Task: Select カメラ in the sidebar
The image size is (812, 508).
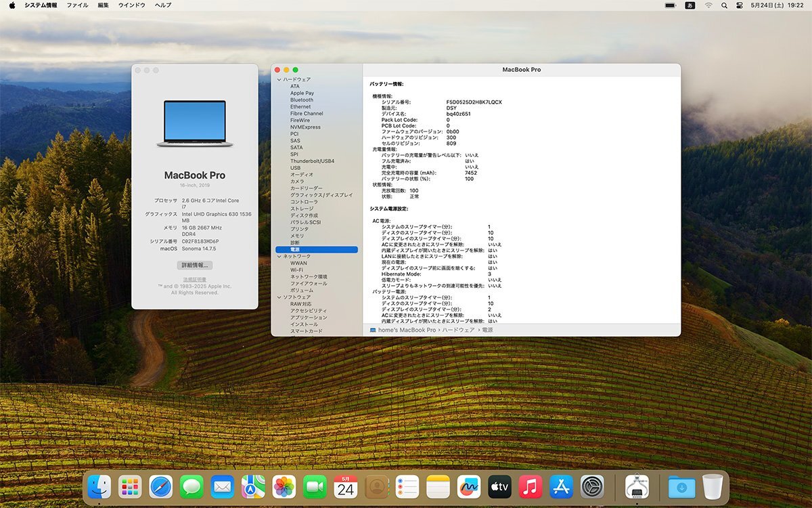Action: coord(297,182)
